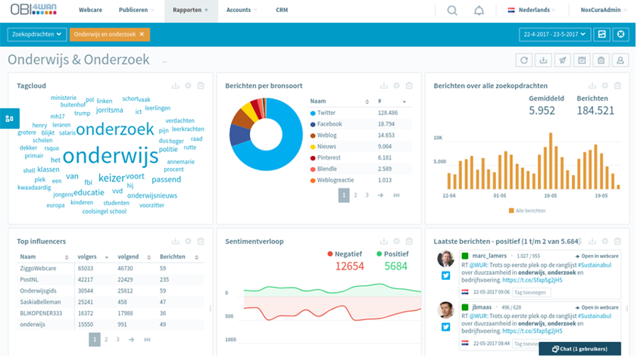The image size is (637, 364).
Task: Click the dashboard download icon
Action: point(543,61)
